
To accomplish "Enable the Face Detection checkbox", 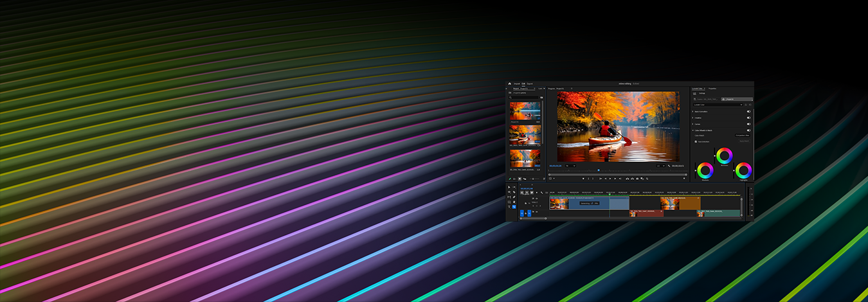I will 696,142.
